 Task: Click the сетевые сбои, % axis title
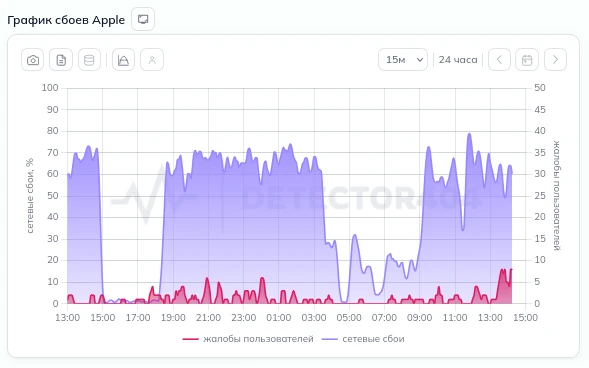pyautogui.click(x=30, y=196)
